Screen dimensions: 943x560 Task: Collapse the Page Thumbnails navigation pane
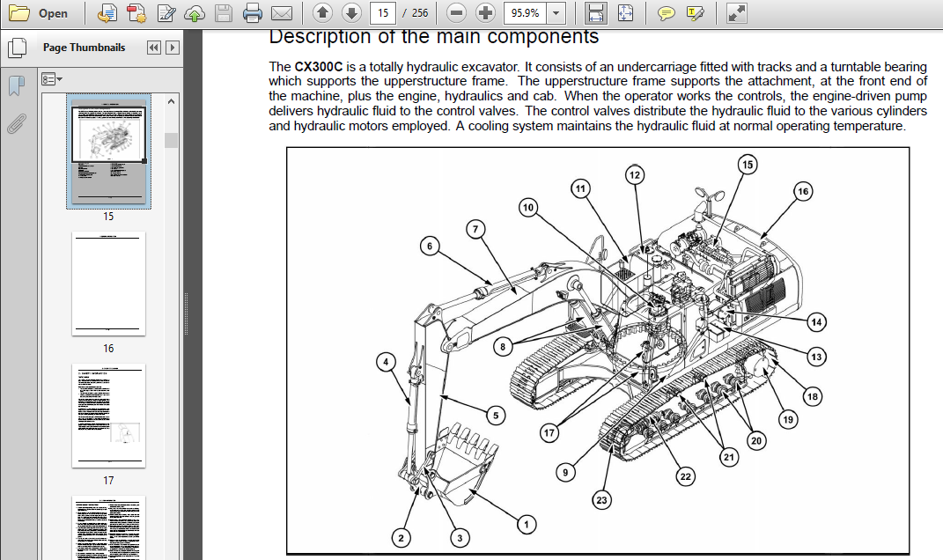154,48
